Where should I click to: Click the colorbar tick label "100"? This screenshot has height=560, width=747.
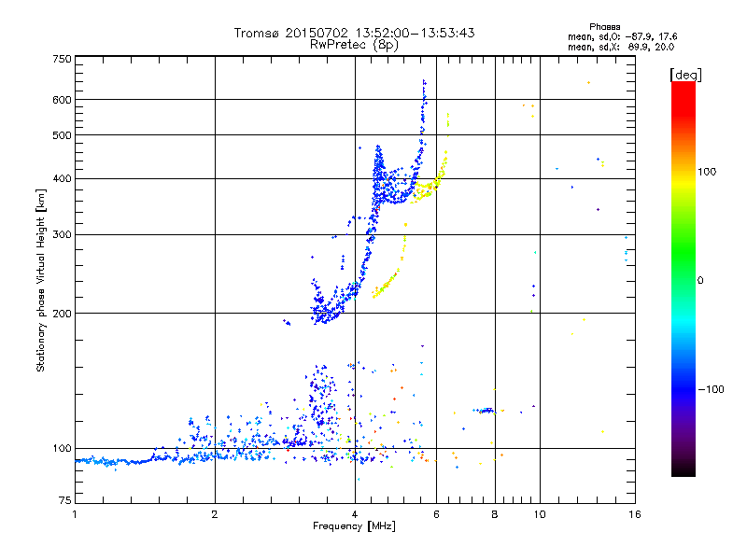click(x=707, y=172)
